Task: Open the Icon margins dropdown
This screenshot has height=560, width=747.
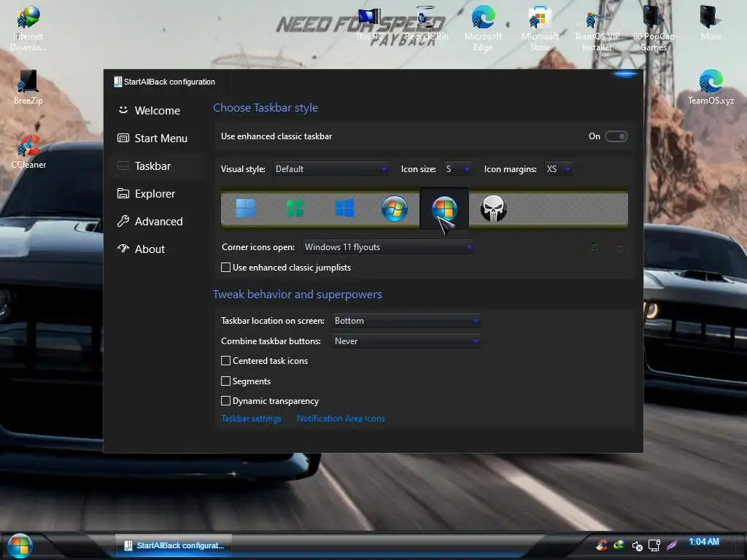Action: [558, 169]
